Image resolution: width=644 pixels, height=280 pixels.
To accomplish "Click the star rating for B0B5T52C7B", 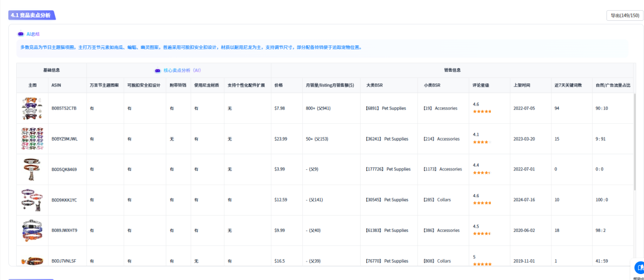I will (482, 111).
